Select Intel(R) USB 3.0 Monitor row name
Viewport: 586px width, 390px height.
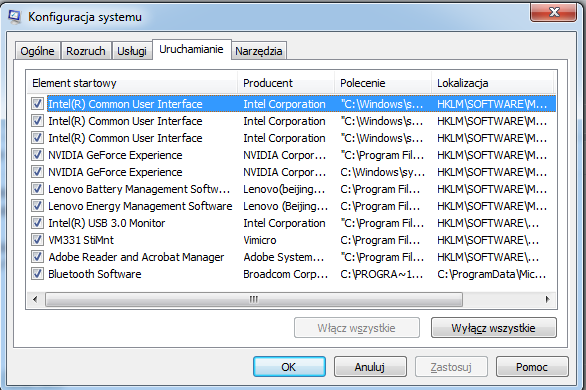point(107,223)
